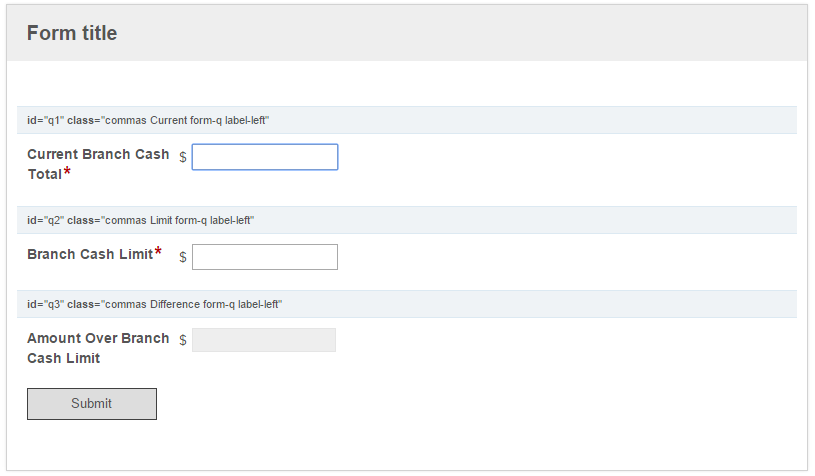The height and width of the screenshot is (476, 815).
Task: Click the id="q3" text in info bar
Action: tap(45, 304)
